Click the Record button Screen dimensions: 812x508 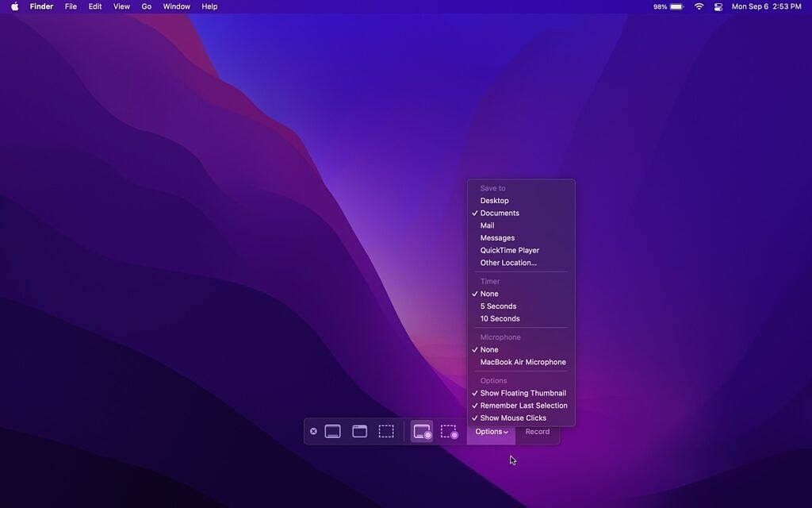(537, 431)
